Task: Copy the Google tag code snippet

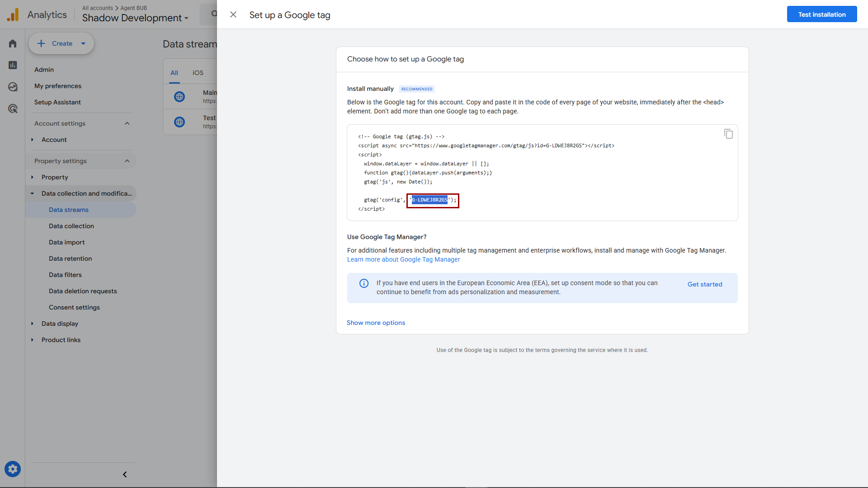Action: pos(728,134)
